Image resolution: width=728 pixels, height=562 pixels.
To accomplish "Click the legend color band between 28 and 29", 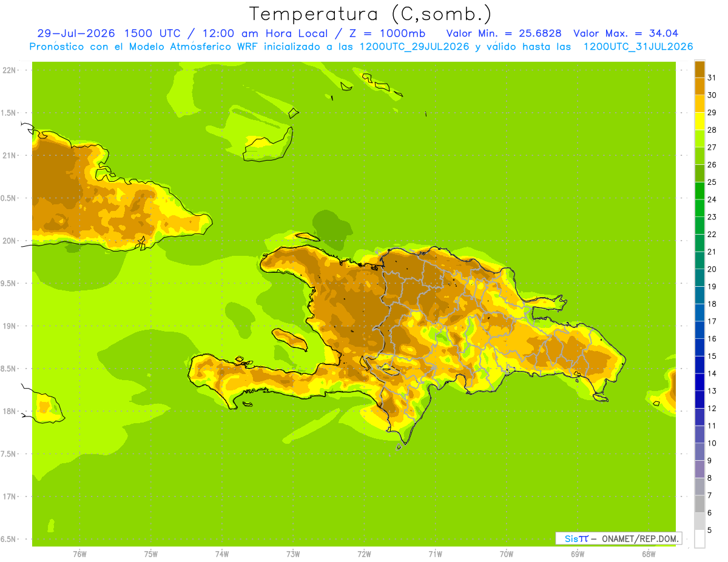I will tap(699, 121).
